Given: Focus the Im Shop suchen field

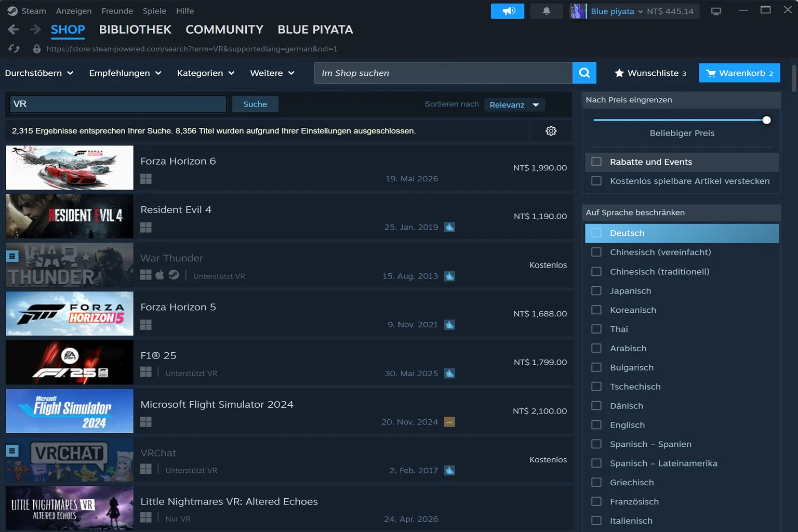Looking at the screenshot, I should (x=443, y=73).
